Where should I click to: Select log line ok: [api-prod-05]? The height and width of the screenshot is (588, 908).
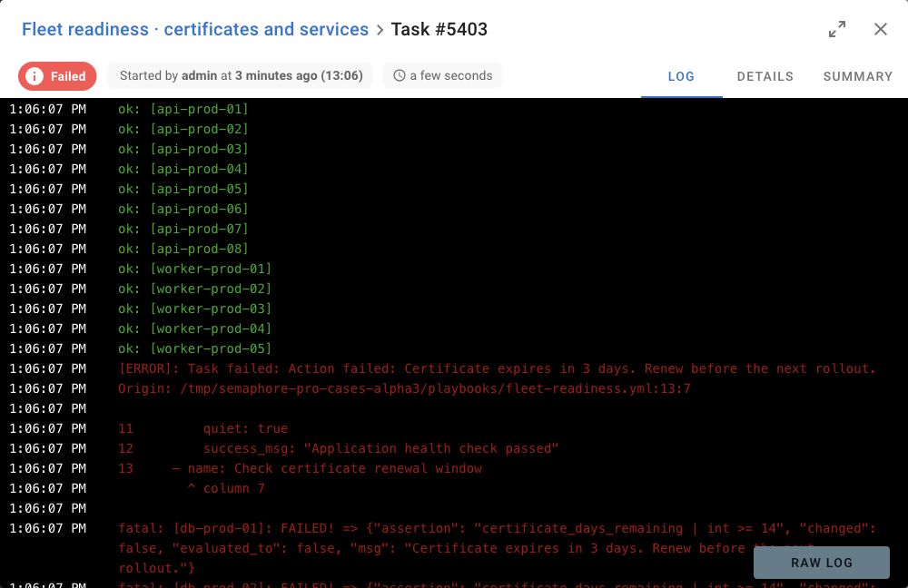point(183,189)
